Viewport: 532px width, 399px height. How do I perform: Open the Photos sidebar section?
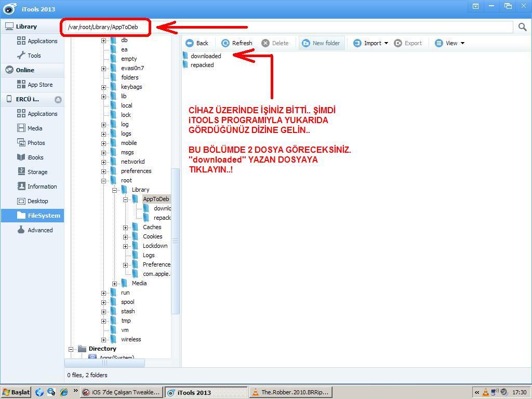click(31, 143)
